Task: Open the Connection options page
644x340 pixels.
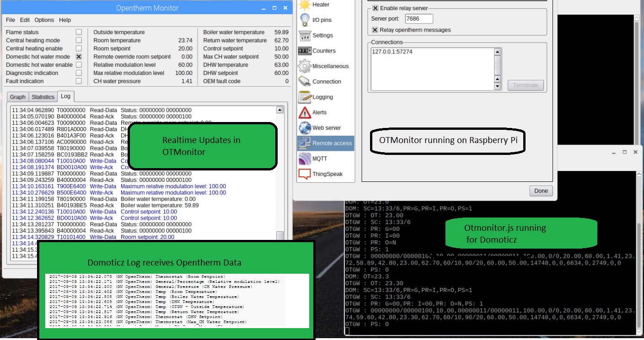Action: [326, 82]
